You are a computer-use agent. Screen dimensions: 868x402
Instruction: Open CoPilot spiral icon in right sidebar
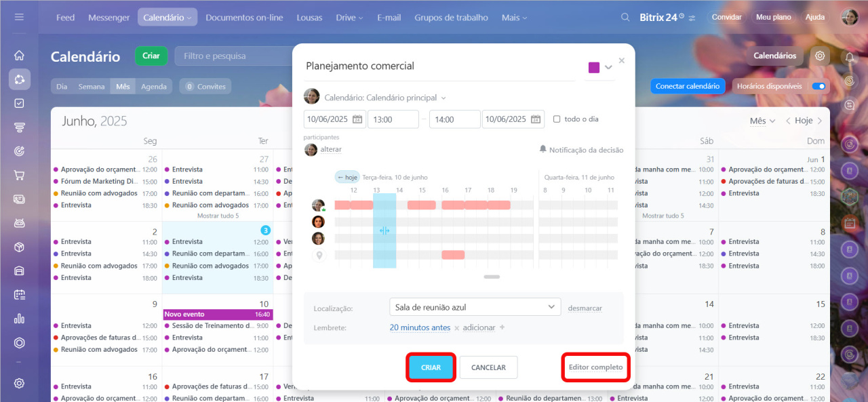(x=850, y=81)
